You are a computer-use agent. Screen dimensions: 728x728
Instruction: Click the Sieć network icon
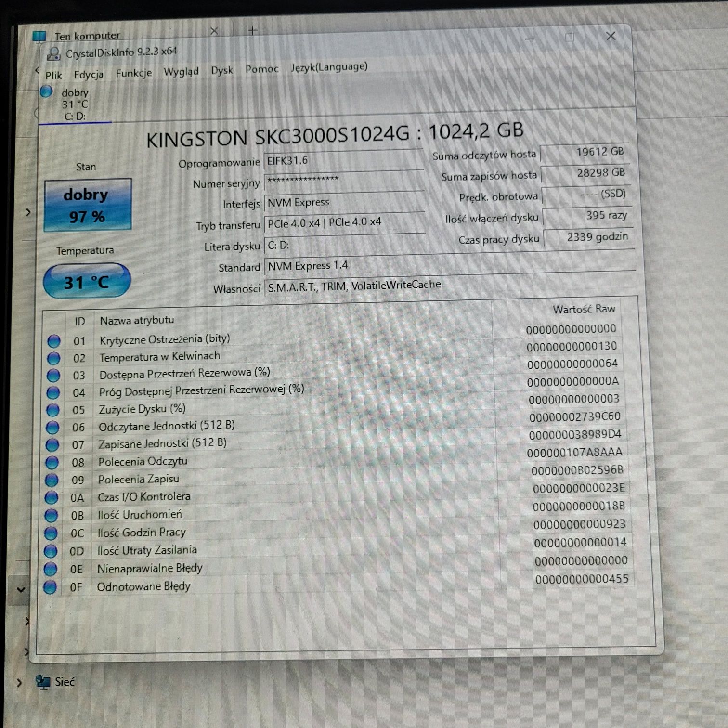(x=43, y=682)
